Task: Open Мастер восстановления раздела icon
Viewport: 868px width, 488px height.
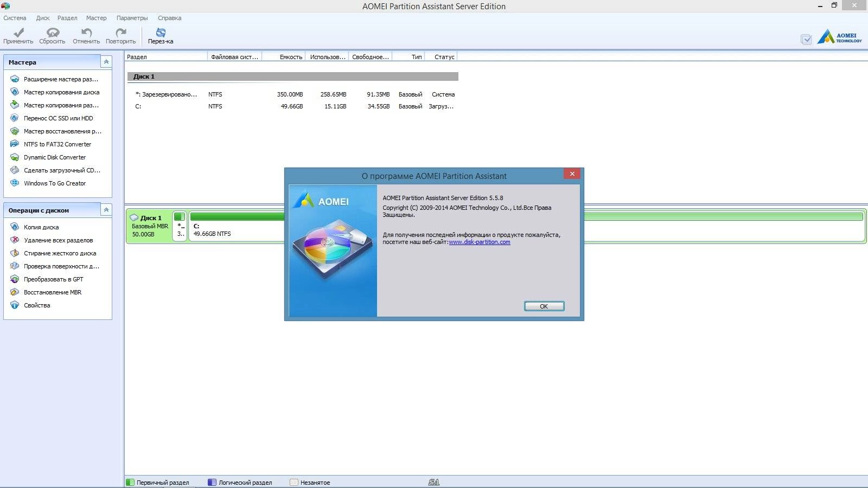Action: 15,131
